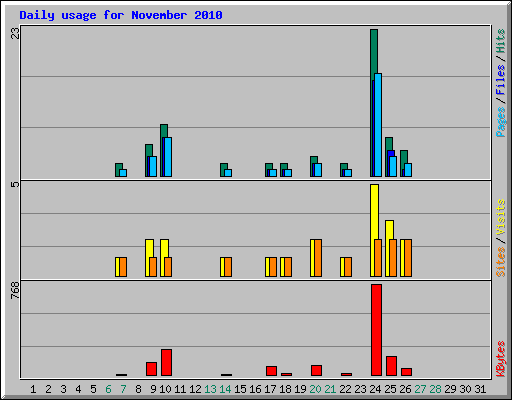Viewport: 512px width, 400px height.
Task: Select the red KBytes bar for day 25
Action: (391, 366)
